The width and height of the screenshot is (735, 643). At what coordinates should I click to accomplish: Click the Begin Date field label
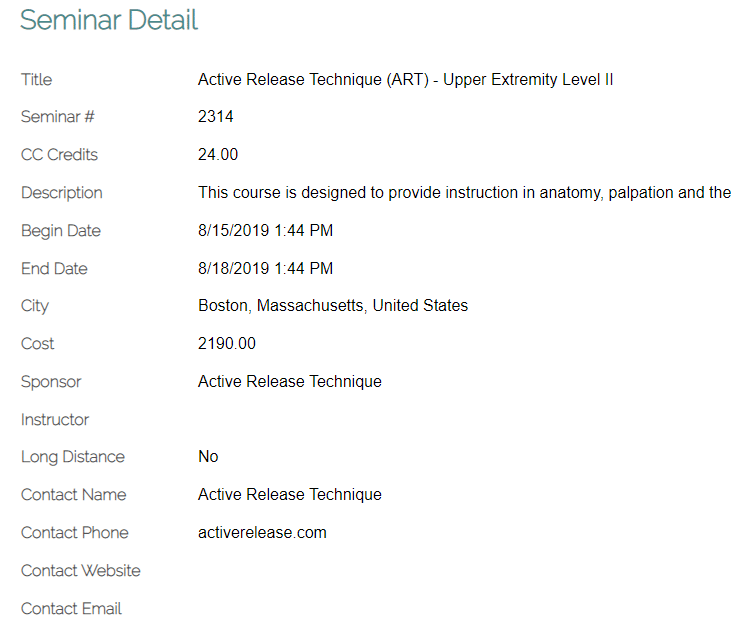click(x=61, y=231)
